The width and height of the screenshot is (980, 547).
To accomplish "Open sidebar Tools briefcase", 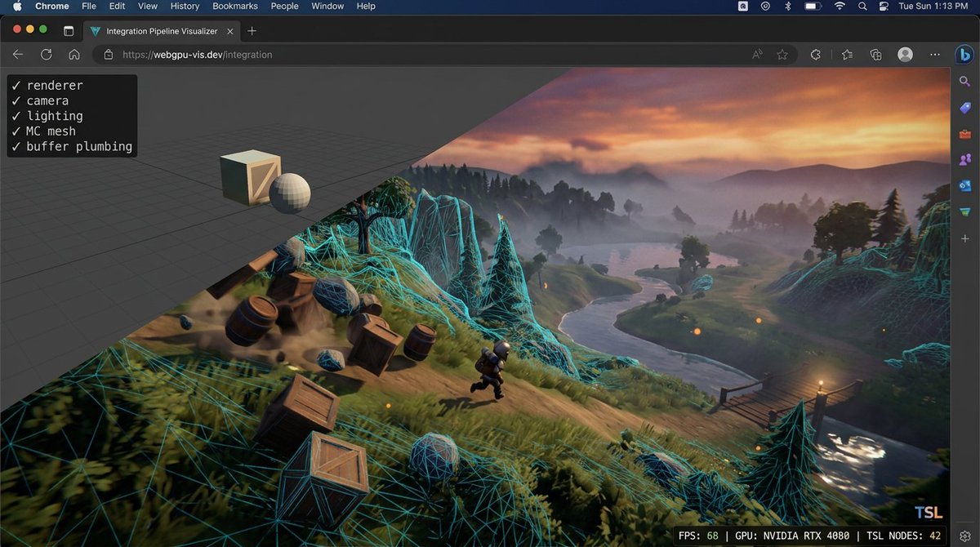I will tap(964, 134).
